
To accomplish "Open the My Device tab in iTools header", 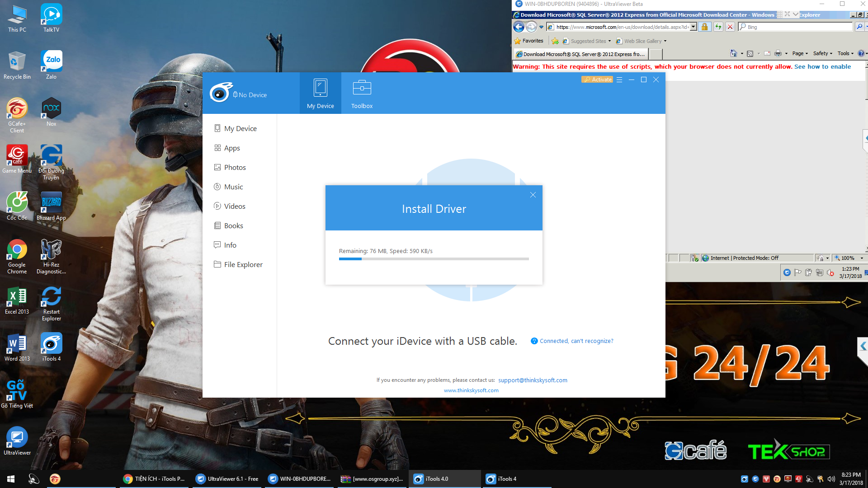I will click(320, 93).
